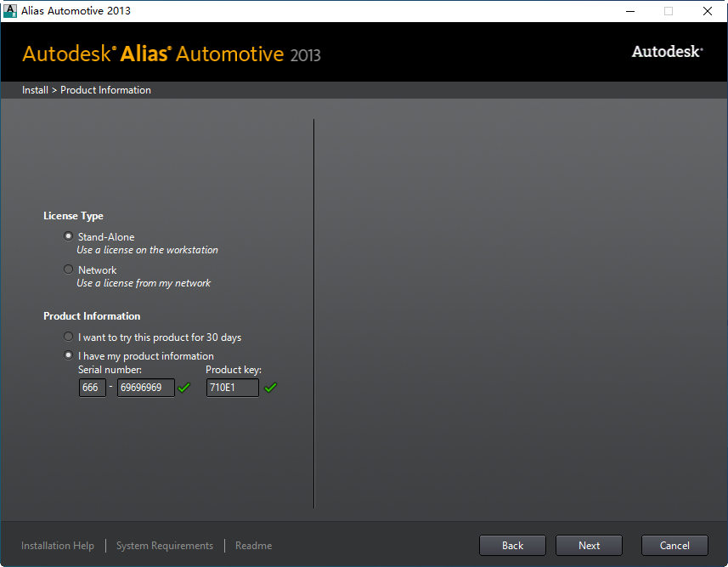Choose the Network license option
This screenshot has height=567, width=728.
68,269
